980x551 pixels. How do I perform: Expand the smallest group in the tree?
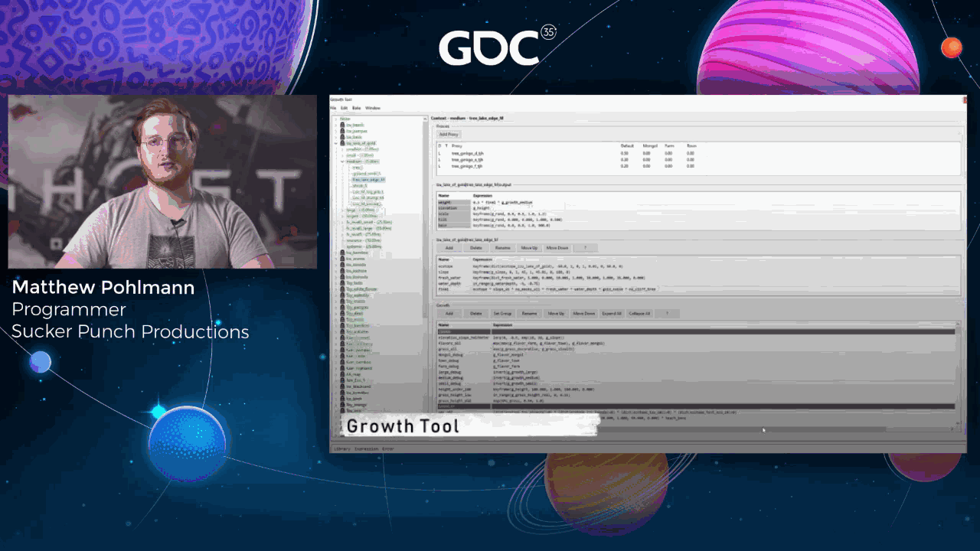(342, 149)
